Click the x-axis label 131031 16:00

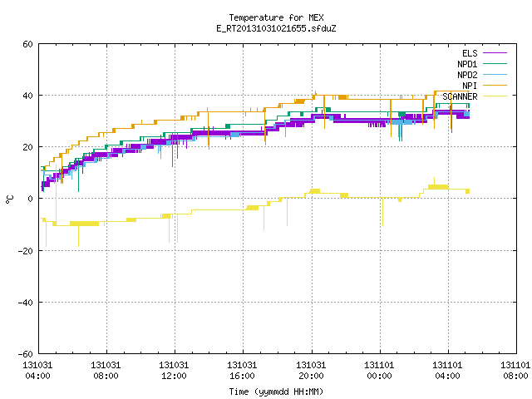point(242,371)
